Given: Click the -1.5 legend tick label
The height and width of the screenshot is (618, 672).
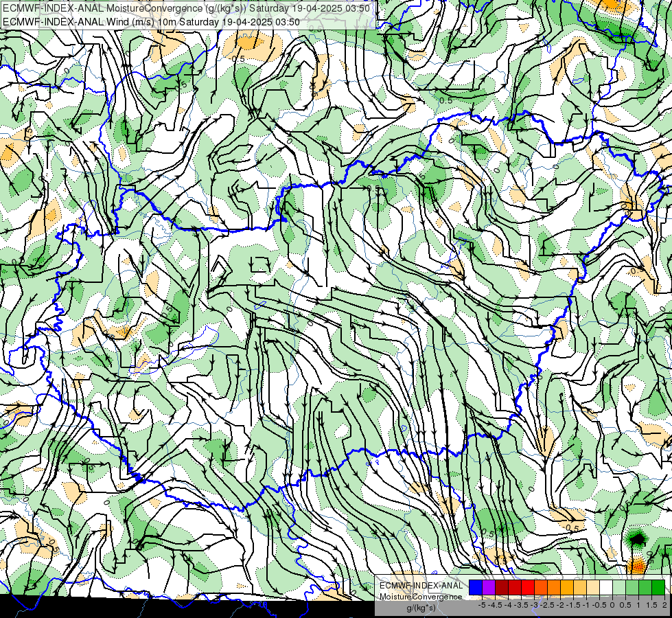Looking at the screenshot, I should 573,605.
